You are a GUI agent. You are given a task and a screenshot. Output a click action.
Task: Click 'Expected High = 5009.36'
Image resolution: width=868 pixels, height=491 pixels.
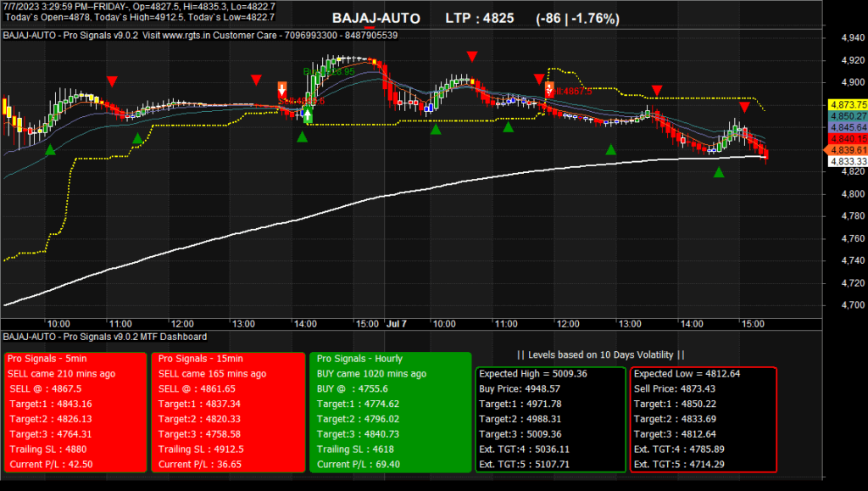tap(533, 374)
